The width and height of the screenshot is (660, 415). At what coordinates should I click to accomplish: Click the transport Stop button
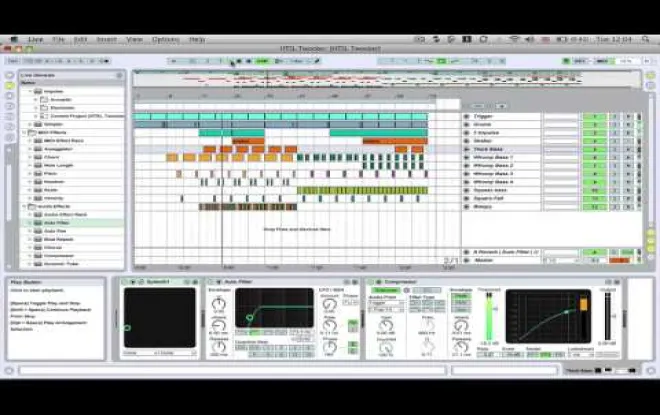pyautogui.click(x=240, y=61)
